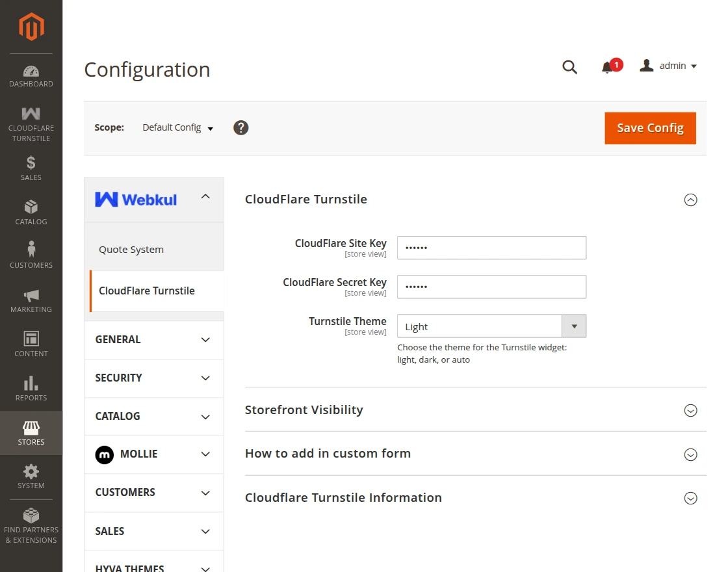Open the Content sidebar menu
728x572 pixels.
31,344
